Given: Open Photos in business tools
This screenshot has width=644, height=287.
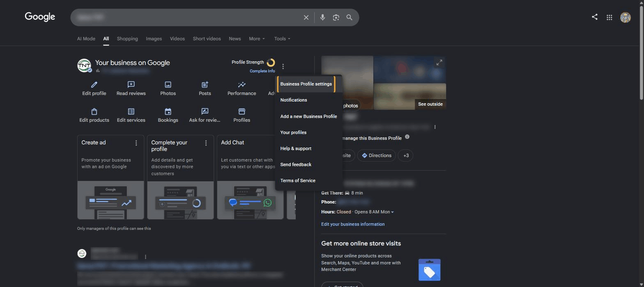Looking at the screenshot, I should (x=168, y=88).
